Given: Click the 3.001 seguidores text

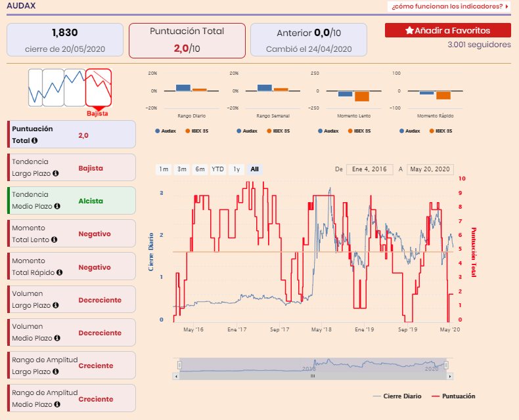Looking at the screenshot, I should (x=479, y=45).
